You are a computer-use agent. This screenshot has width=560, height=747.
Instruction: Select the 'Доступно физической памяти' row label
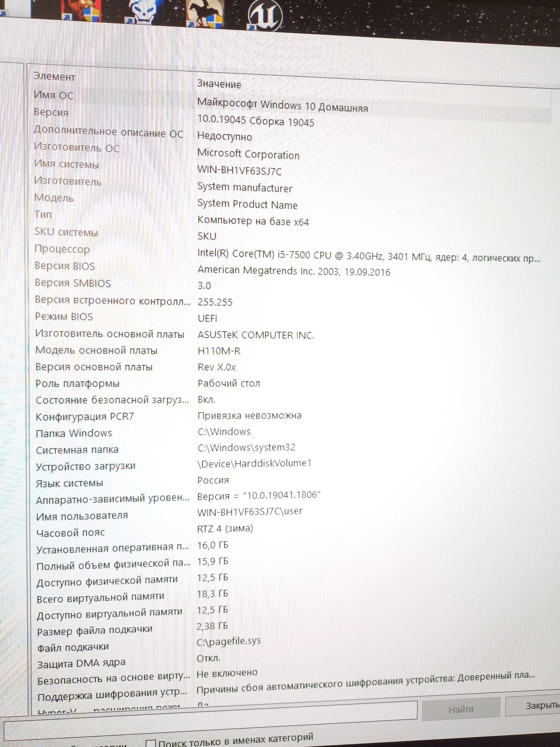tap(107, 581)
